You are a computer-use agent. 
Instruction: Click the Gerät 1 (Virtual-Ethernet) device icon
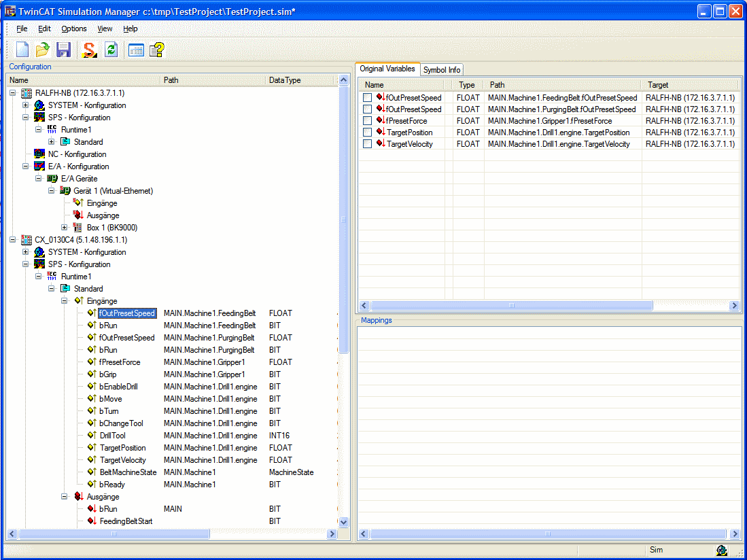65,190
